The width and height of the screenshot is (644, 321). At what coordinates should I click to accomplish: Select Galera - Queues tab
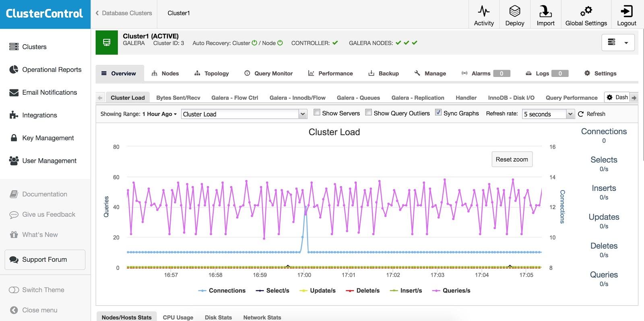pyautogui.click(x=358, y=97)
